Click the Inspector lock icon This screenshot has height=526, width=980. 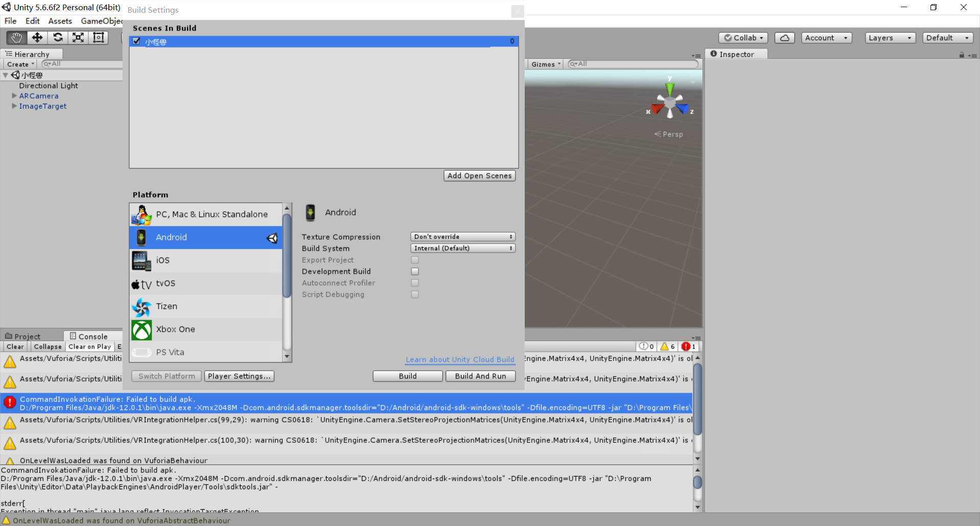pos(962,55)
